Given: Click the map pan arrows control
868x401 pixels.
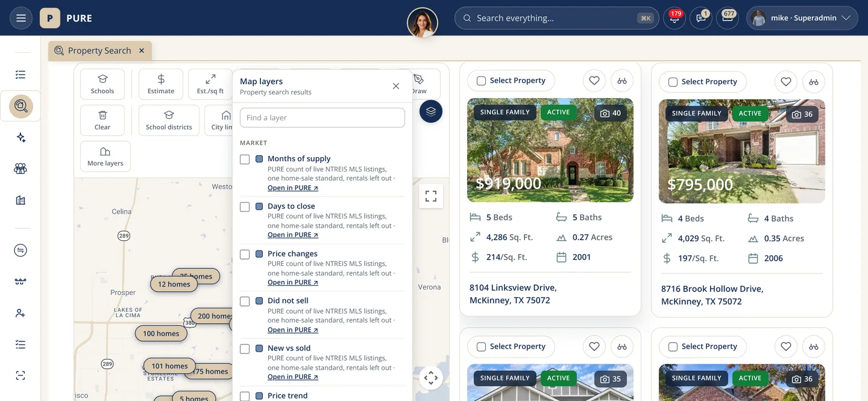Looking at the screenshot, I should click(431, 378).
